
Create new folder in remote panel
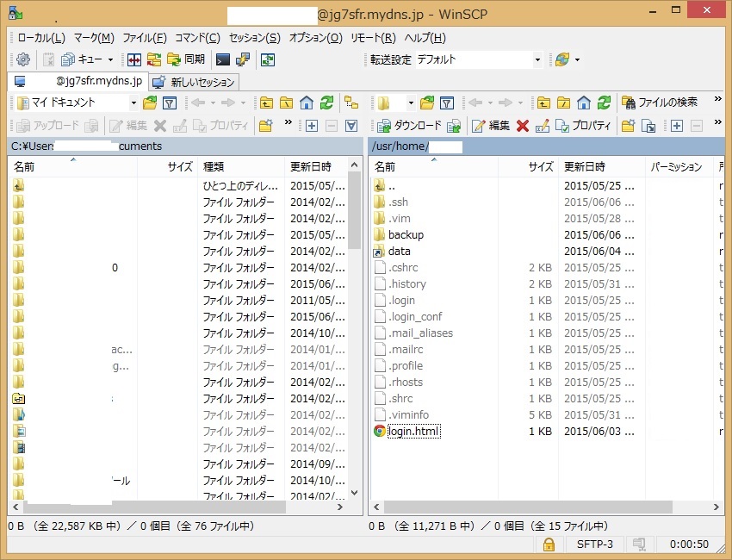[x=628, y=126]
